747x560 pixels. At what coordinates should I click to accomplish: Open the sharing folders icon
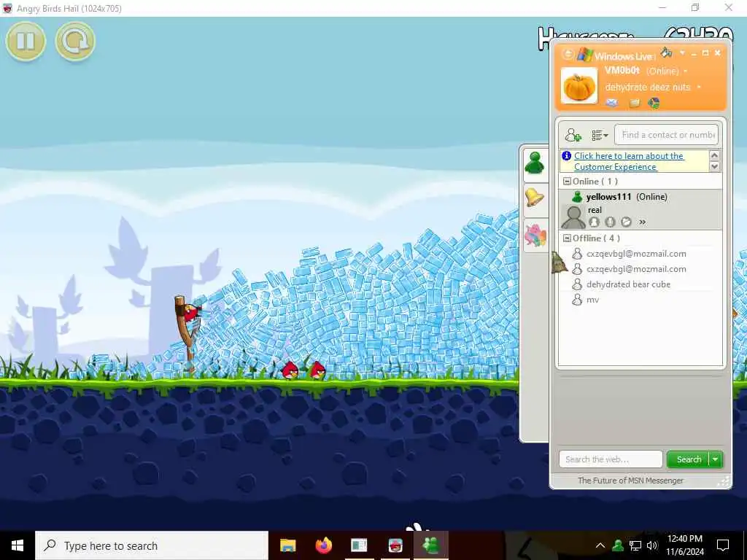[x=635, y=103]
